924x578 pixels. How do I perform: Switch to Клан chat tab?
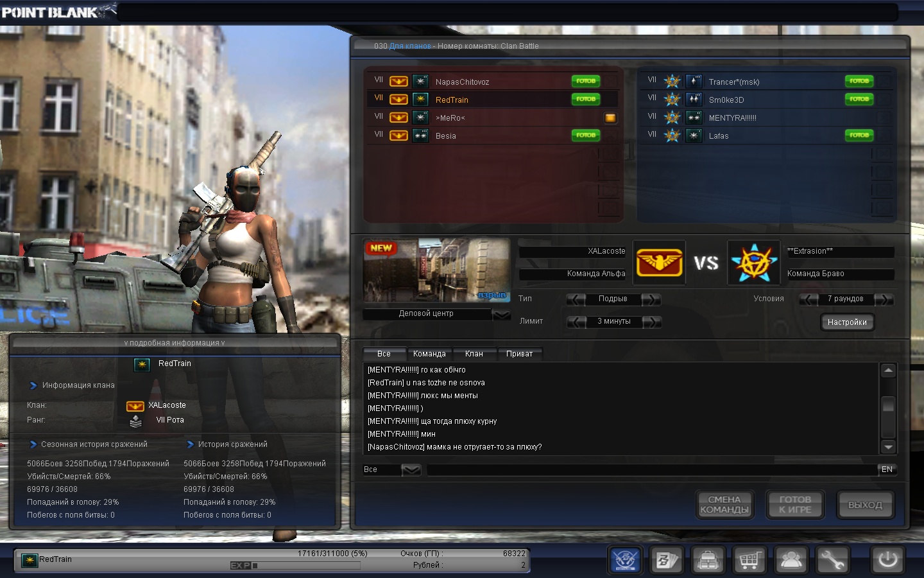point(474,354)
